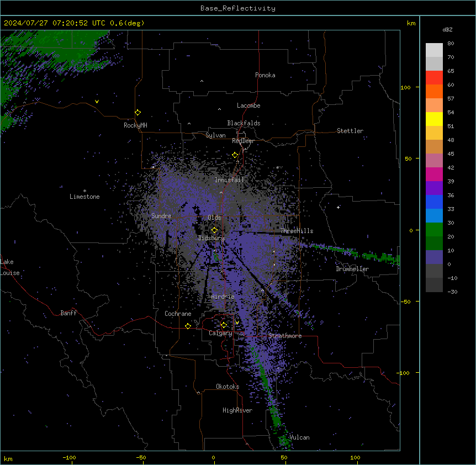
Task: Click the Ponoka city label
Action: click(265, 75)
